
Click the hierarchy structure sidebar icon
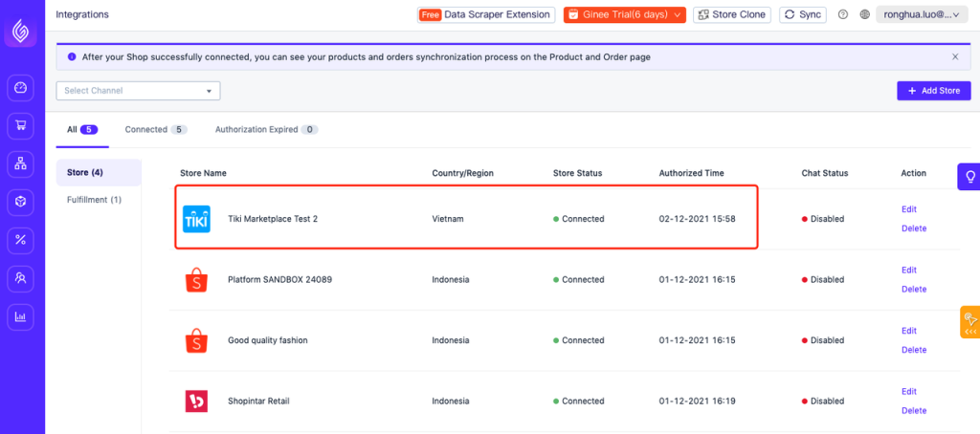[21, 163]
